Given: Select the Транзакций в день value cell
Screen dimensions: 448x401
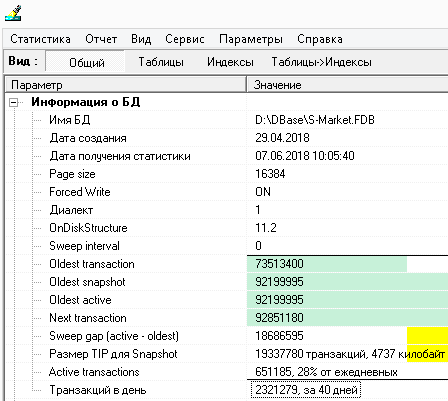Looking at the screenshot, I should pos(306,390).
